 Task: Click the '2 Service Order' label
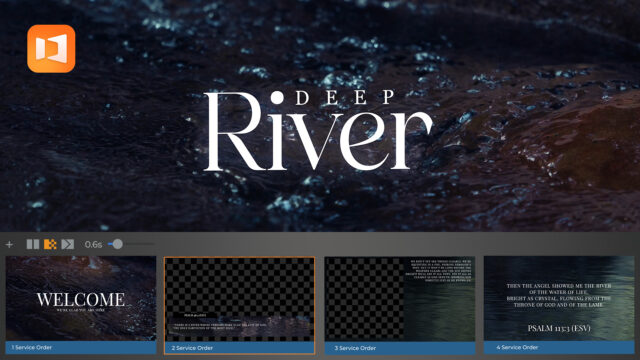192,348
